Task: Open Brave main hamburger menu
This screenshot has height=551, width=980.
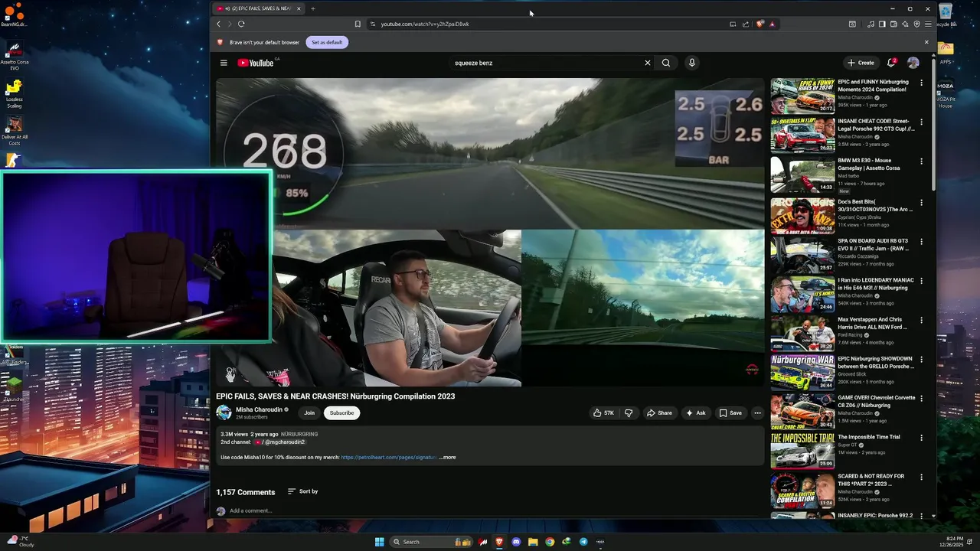Action: click(x=928, y=24)
